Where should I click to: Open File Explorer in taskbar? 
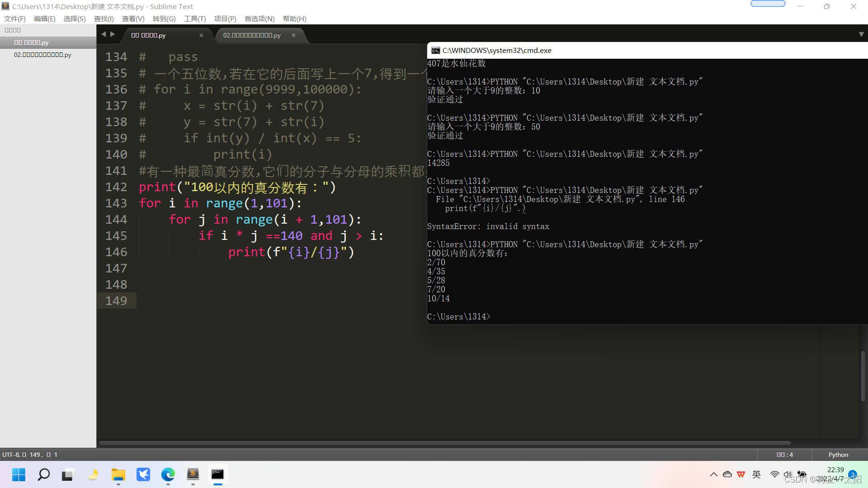pos(118,474)
